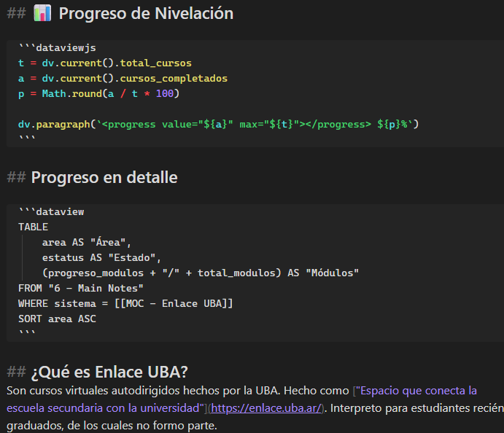Click the "a = dv.current().cursos_completados" line
504x433 pixels.
123,78
